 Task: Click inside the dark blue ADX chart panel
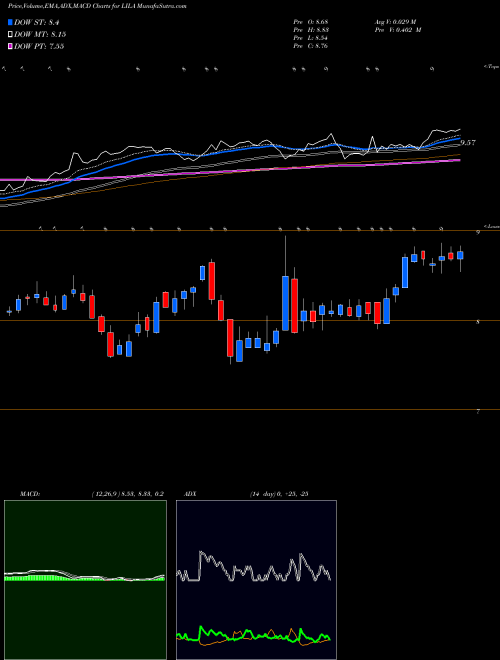pyautogui.click(x=256, y=580)
